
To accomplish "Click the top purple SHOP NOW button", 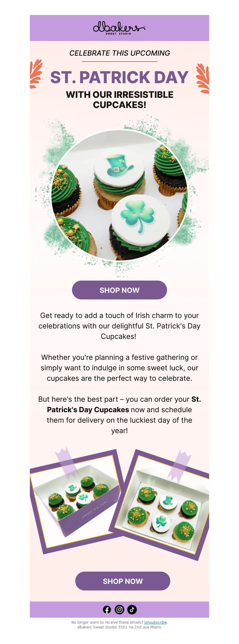I will (119, 290).
